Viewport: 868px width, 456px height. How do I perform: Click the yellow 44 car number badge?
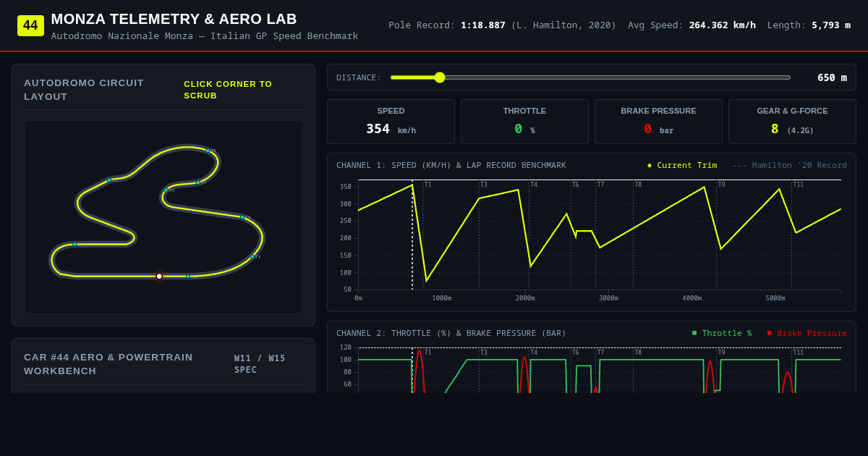(x=30, y=25)
